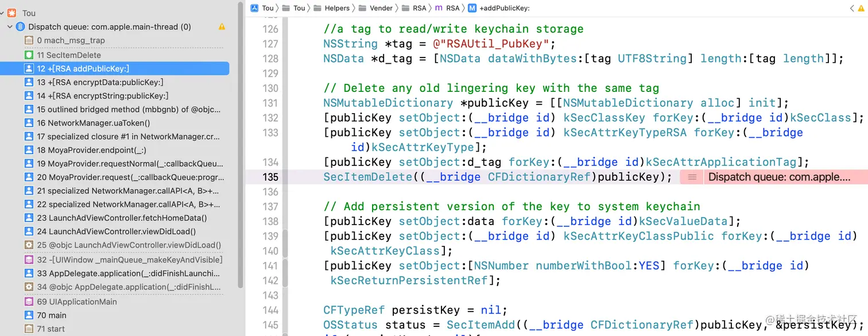Select the Tou process icon at top
The width and height of the screenshot is (868, 336).
coord(11,13)
